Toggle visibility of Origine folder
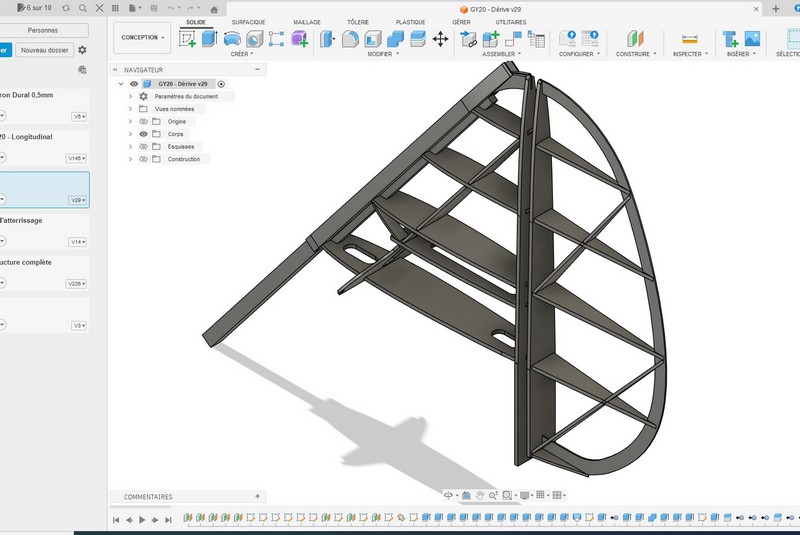 click(x=143, y=121)
